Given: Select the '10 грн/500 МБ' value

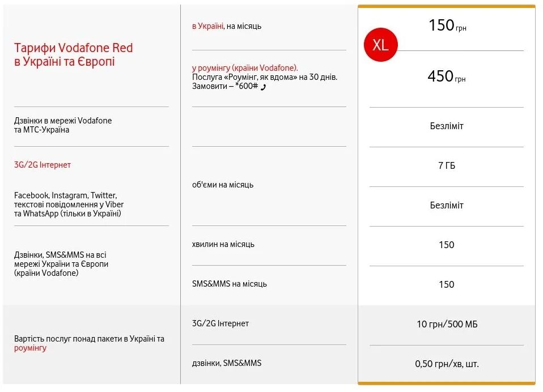Looking at the screenshot, I should point(447,324).
